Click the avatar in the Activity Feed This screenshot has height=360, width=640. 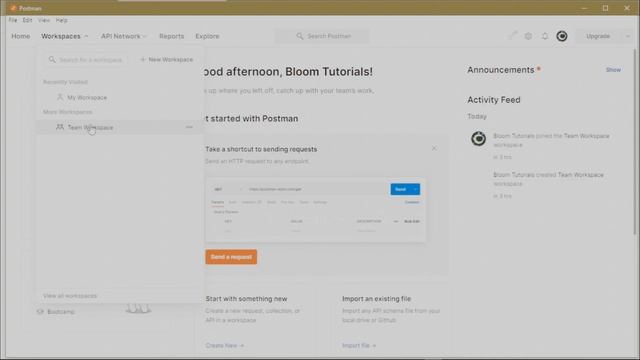(478, 139)
